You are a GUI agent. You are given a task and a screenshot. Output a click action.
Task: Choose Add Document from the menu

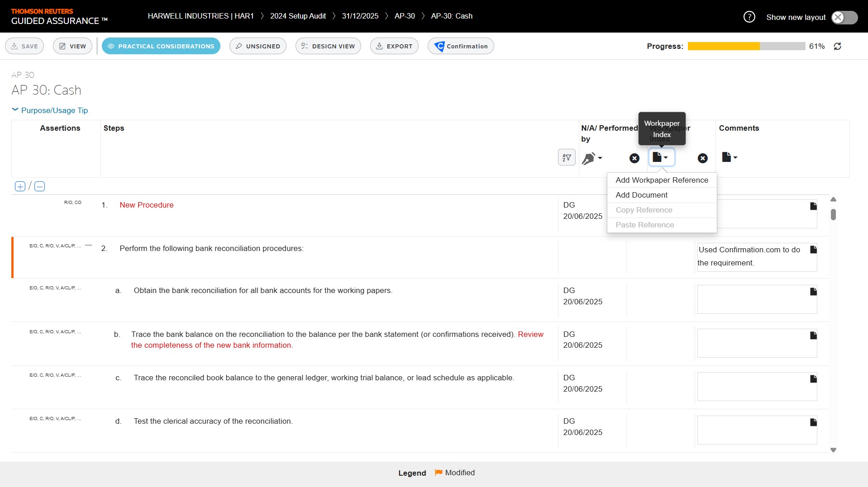(x=641, y=195)
